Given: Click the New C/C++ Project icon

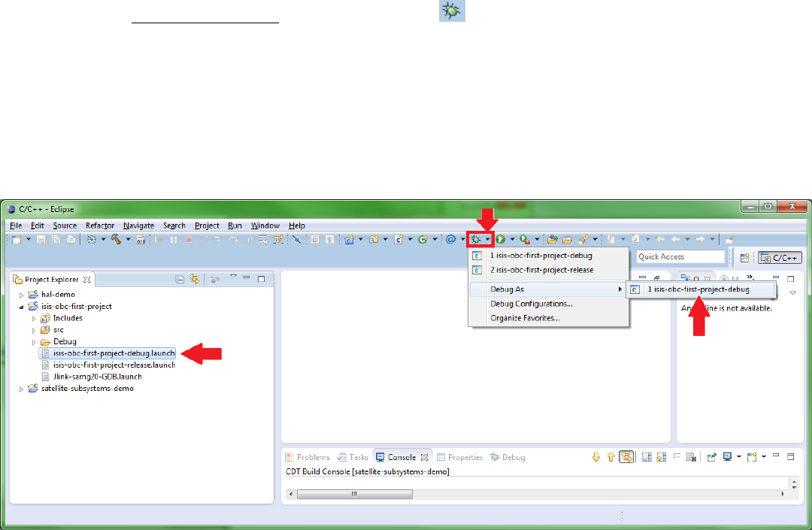Looking at the screenshot, I should (349, 239).
